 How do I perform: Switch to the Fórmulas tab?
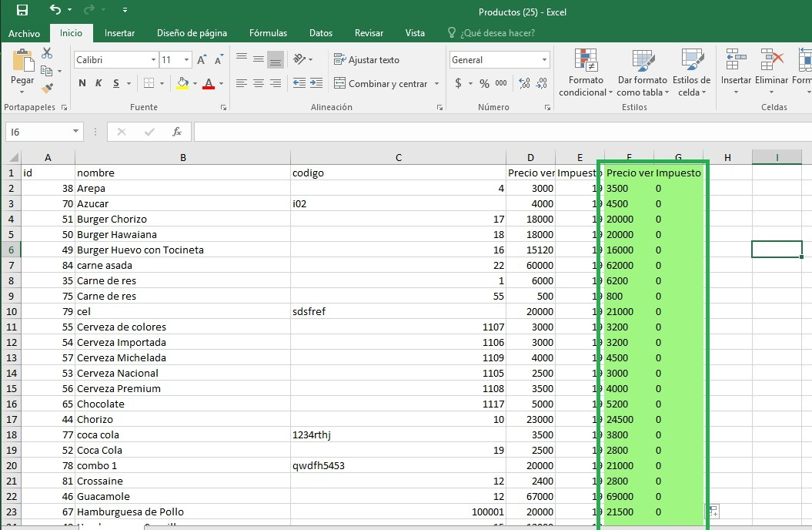pyautogui.click(x=268, y=33)
